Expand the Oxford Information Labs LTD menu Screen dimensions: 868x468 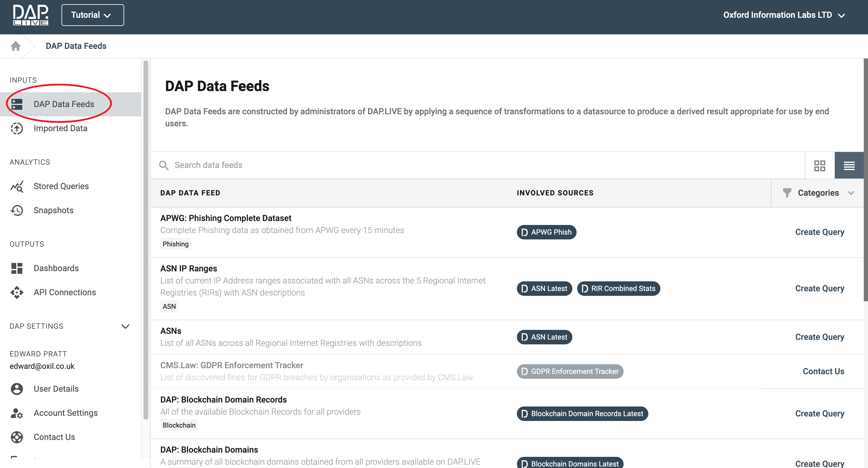coord(784,15)
